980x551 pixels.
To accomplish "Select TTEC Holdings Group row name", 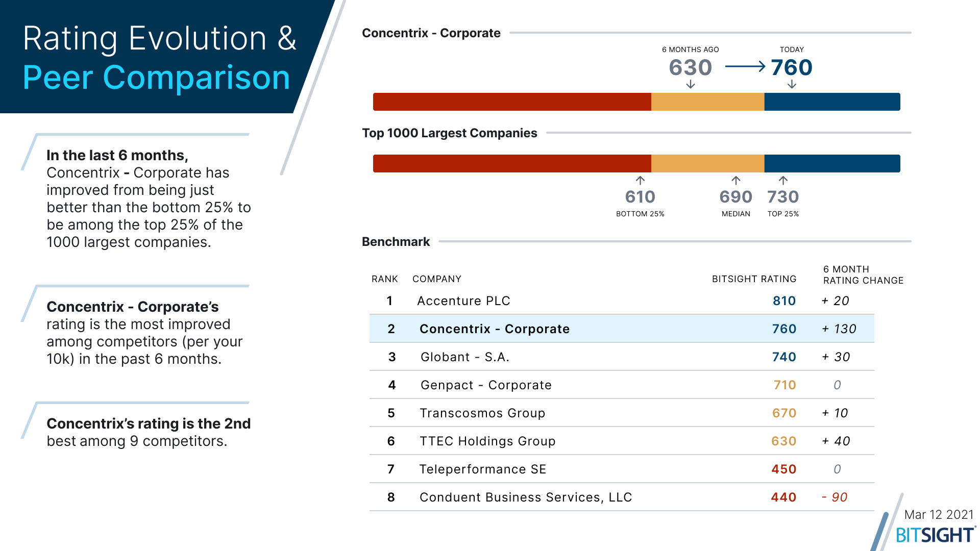I will point(487,441).
